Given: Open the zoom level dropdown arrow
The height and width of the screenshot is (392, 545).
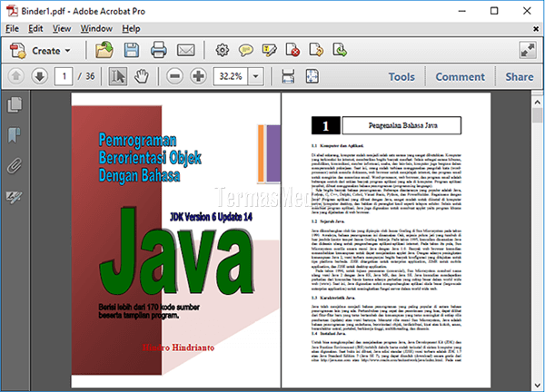Looking at the screenshot, I should [255, 76].
